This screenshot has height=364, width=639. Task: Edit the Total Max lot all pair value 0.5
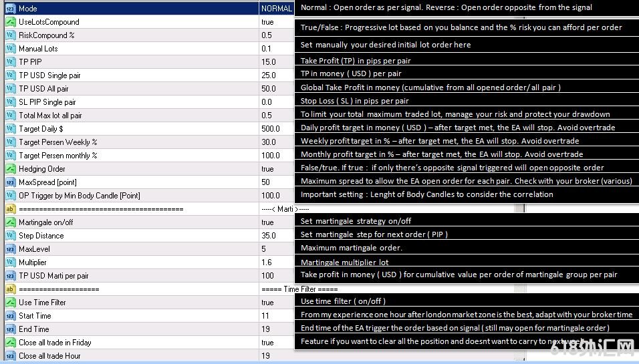pos(267,116)
